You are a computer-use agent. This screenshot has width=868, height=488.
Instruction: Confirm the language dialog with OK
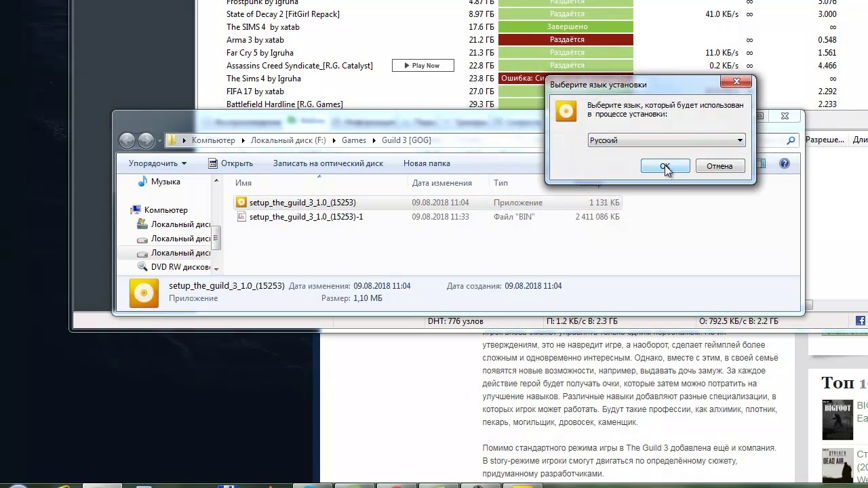point(665,166)
